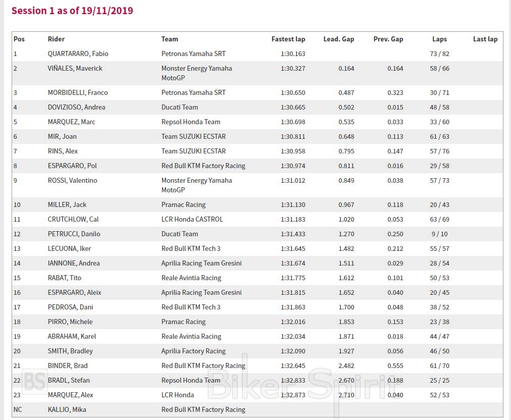Screen dimensions: 511x420
Task: Click the Aprilia Factory Racing team cell
Action: [x=193, y=351]
